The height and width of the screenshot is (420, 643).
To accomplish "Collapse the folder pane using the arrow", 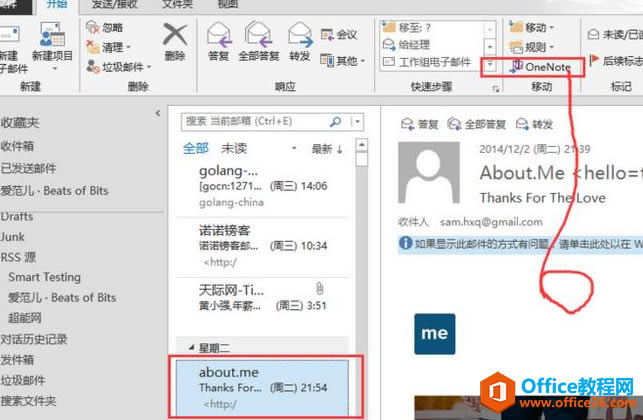I will pos(158,113).
